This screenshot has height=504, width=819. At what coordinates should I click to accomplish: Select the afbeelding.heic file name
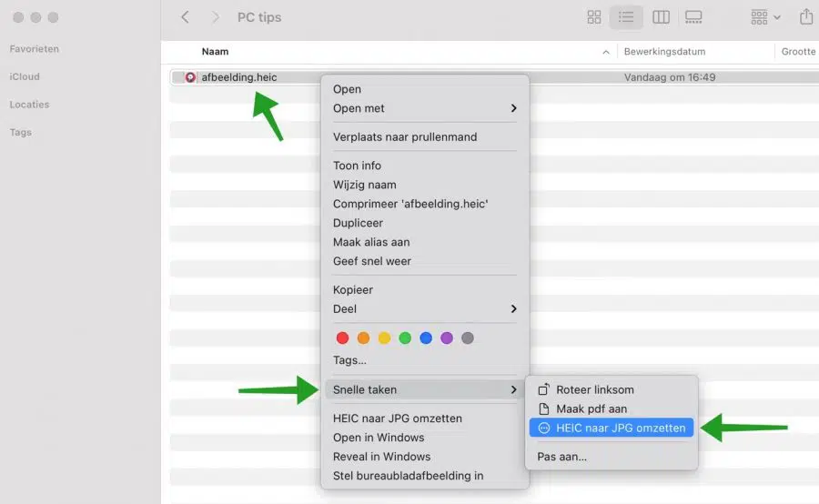click(239, 77)
